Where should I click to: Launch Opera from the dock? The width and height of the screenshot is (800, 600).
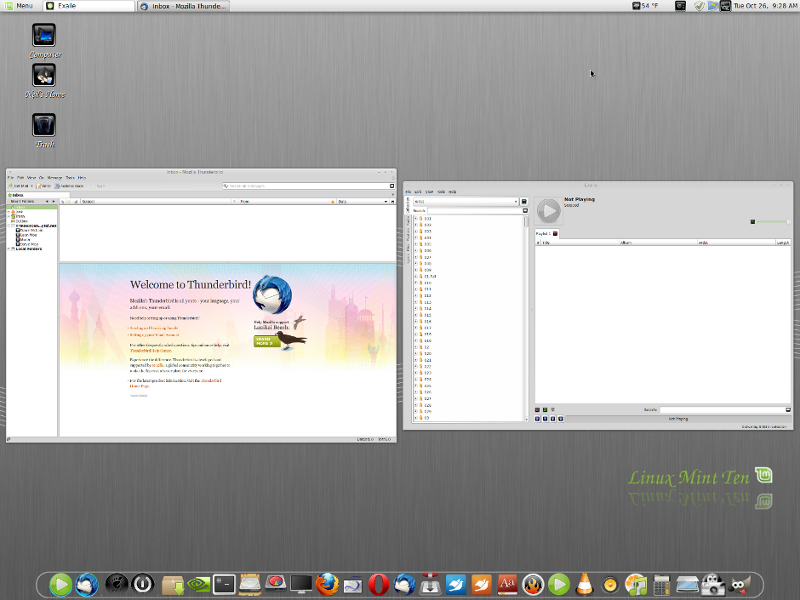click(x=379, y=584)
